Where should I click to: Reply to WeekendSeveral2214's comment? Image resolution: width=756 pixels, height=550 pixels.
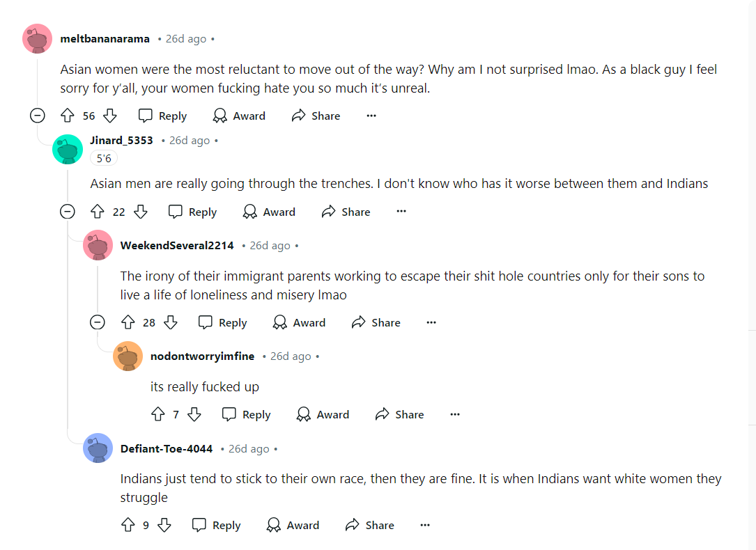[x=223, y=322]
